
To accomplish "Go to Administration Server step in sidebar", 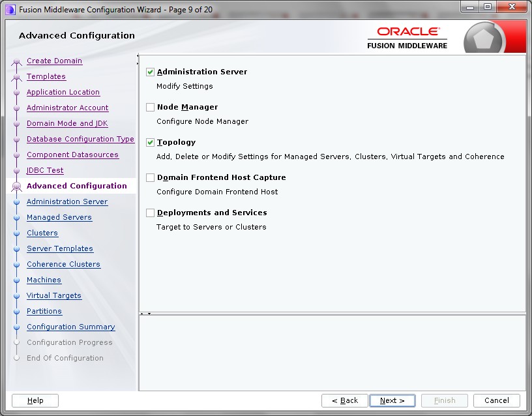I will point(67,201).
